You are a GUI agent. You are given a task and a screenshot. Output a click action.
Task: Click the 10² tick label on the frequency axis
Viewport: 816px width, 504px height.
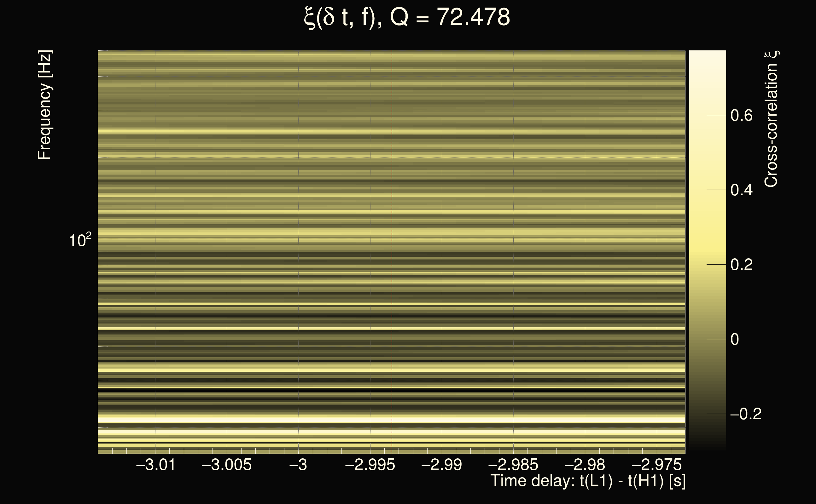pyautogui.click(x=80, y=240)
